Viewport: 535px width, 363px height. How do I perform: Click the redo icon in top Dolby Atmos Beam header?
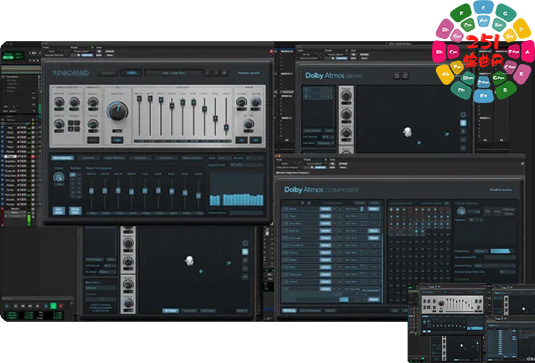pos(405,76)
